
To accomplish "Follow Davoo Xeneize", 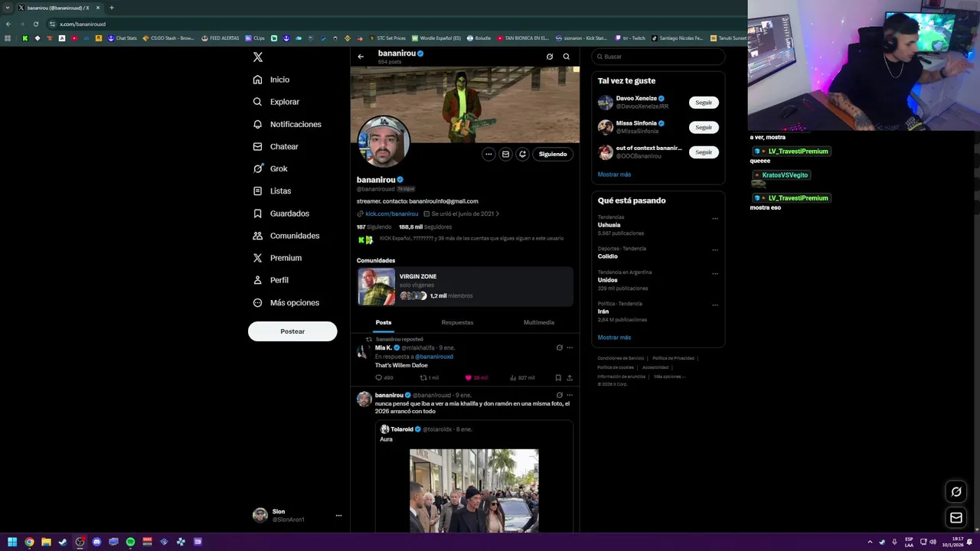I will click(704, 103).
